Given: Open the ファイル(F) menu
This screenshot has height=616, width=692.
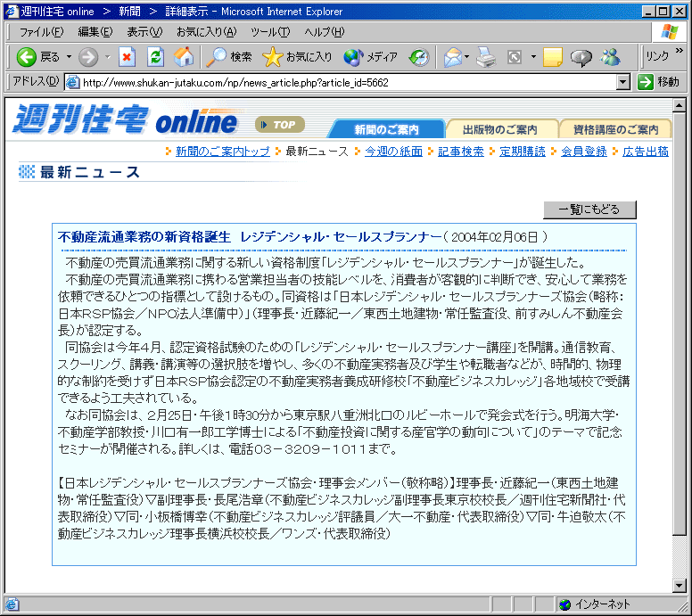Looking at the screenshot, I should [x=42, y=32].
